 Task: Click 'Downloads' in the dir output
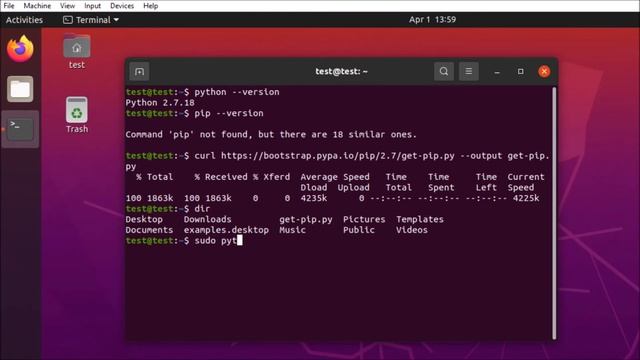[x=207, y=219]
